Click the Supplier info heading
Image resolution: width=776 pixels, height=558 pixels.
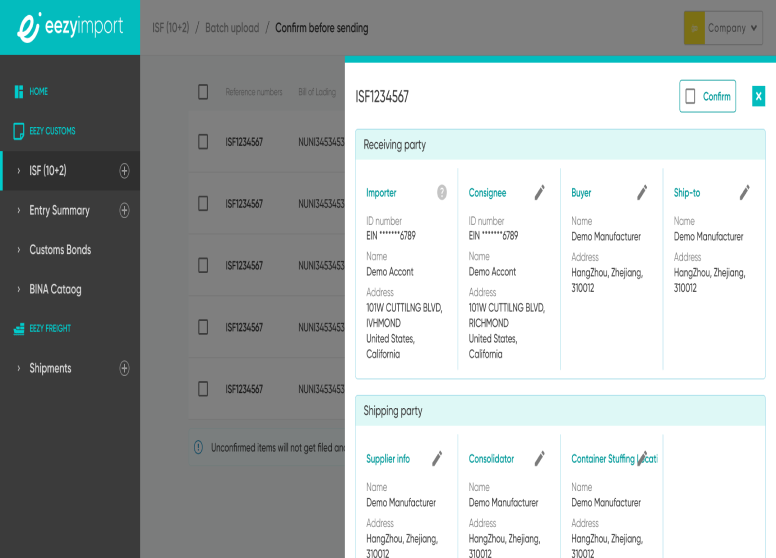(388, 459)
